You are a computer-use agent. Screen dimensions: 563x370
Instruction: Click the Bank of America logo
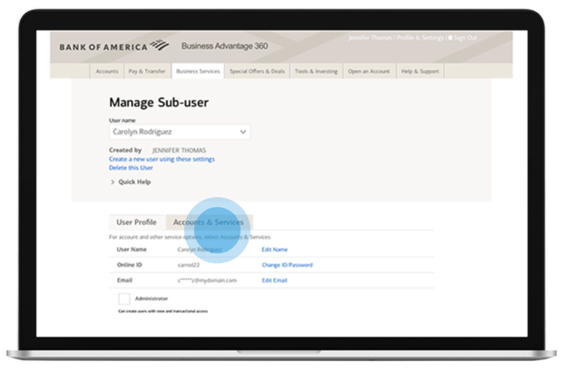114,46
